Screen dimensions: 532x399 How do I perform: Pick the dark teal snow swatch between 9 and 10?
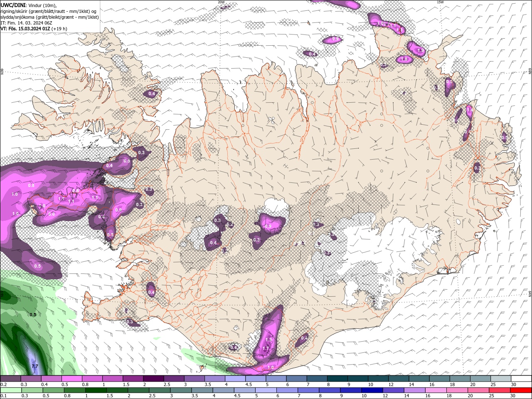[x=358, y=379]
